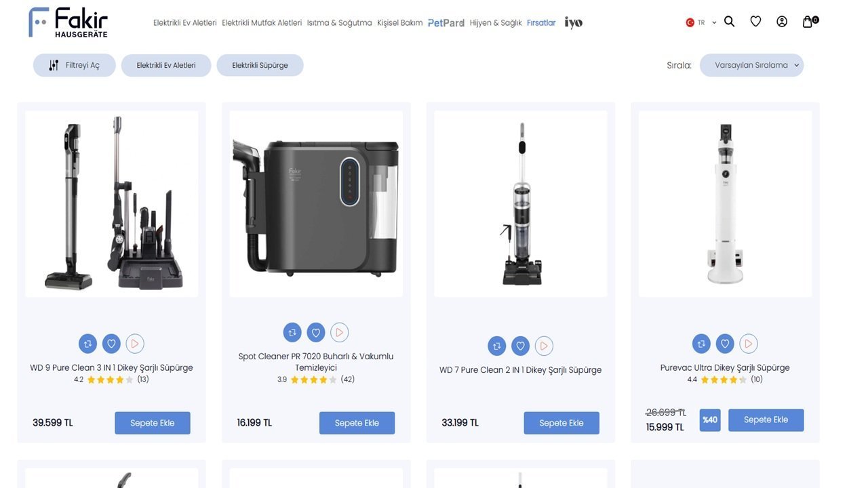Favorite the Purevac Ultra vacuum
The height and width of the screenshot is (488, 868).
pyautogui.click(x=725, y=344)
